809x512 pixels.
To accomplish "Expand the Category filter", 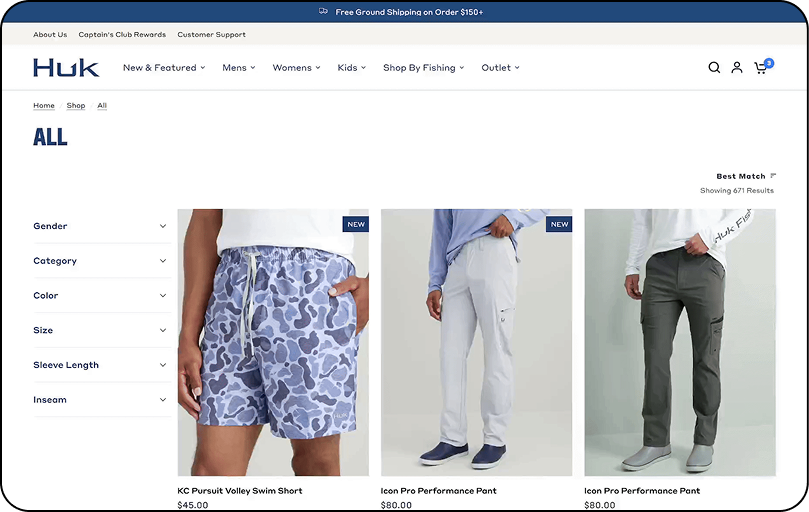I will 100,261.
